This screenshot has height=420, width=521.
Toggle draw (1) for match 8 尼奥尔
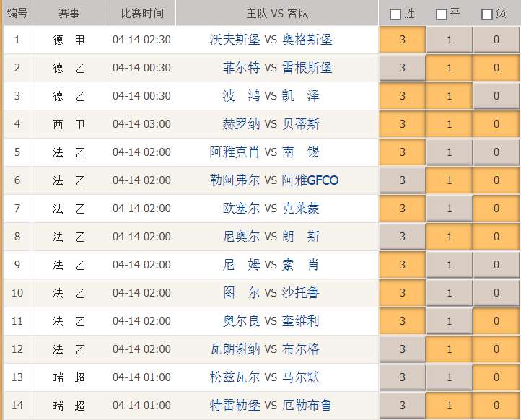coord(450,237)
